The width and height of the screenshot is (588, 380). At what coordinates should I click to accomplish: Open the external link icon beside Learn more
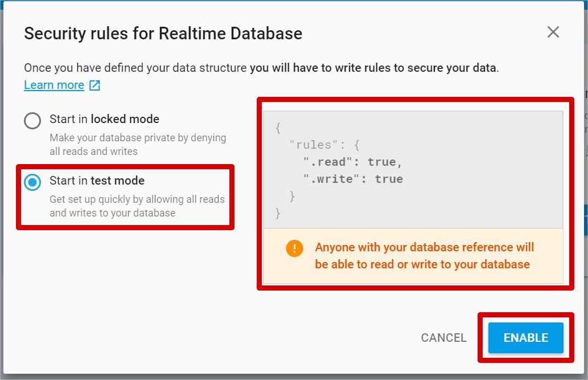click(x=94, y=85)
